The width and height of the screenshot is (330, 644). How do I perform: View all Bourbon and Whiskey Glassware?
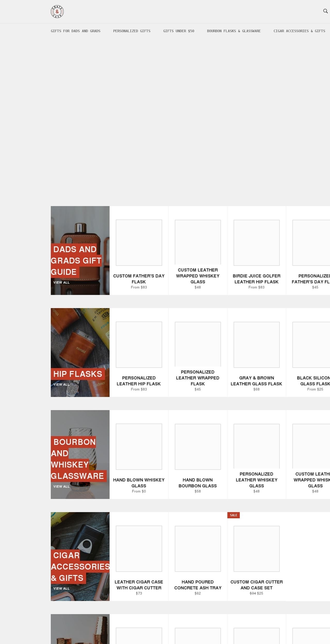(61, 486)
